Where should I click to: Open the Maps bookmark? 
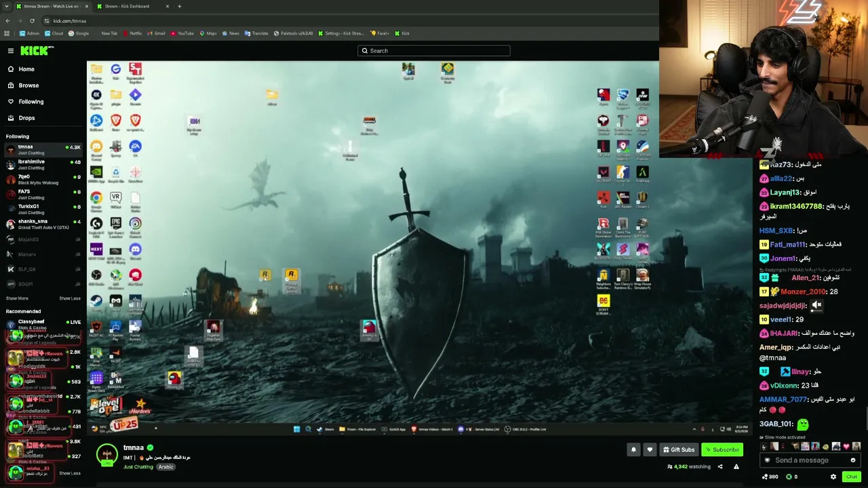[208, 33]
